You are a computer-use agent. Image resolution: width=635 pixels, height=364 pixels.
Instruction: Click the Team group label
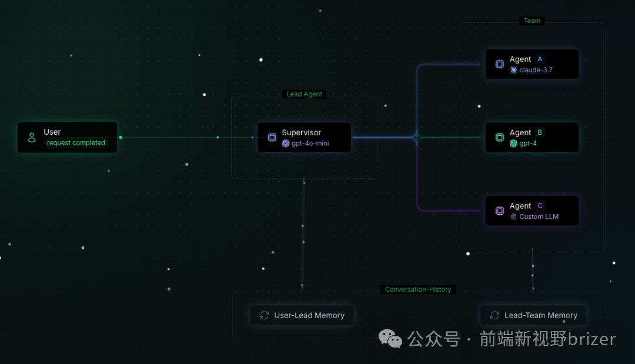532,21
